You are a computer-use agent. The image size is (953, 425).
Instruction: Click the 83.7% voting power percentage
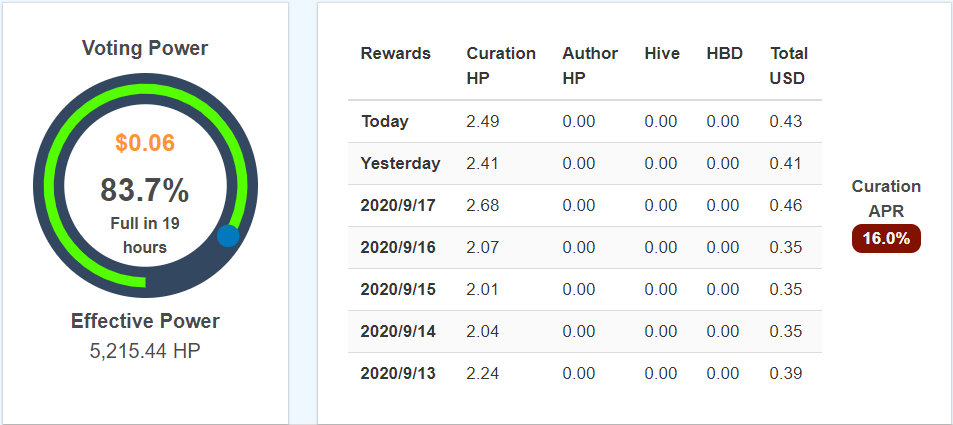pyautogui.click(x=145, y=190)
